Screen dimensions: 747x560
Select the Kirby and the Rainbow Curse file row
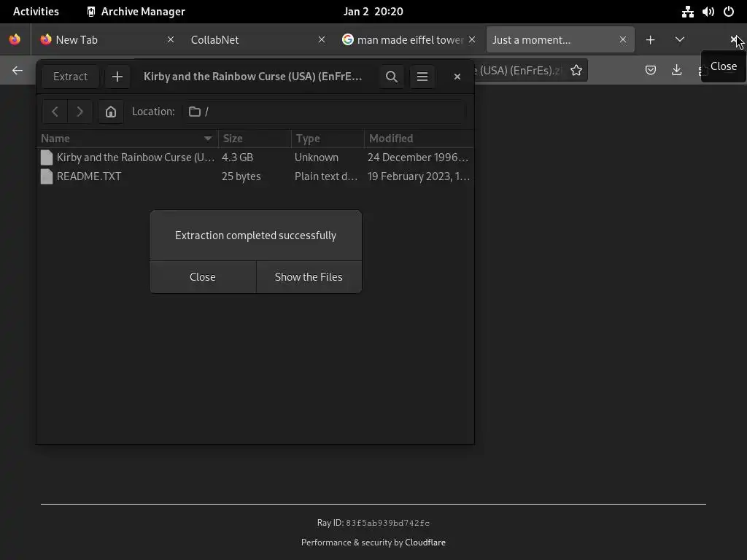point(255,157)
